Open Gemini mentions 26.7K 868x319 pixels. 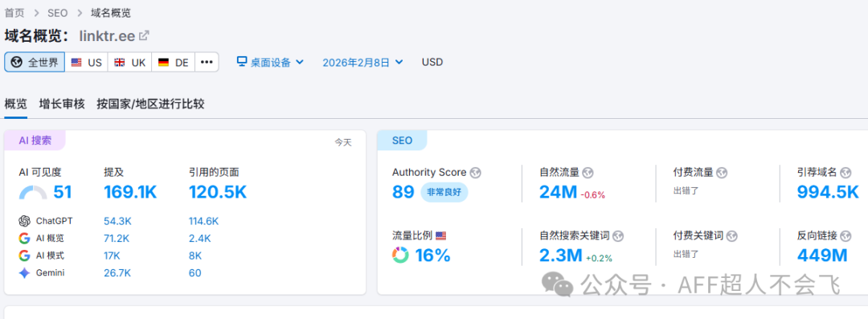coord(117,272)
